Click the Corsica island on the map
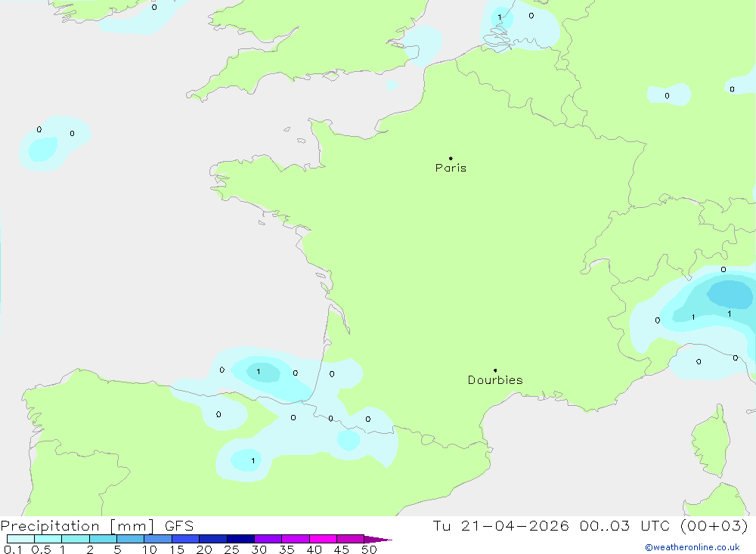This screenshot has width=756, height=554. pyautogui.click(x=712, y=441)
